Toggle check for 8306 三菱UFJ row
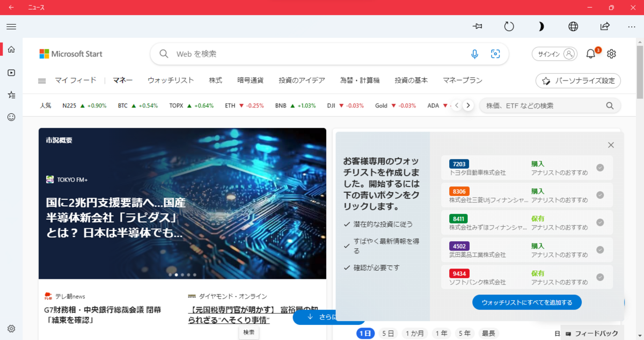Image resolution: width=644 pixels, height=340 pixels. point(600,195)
